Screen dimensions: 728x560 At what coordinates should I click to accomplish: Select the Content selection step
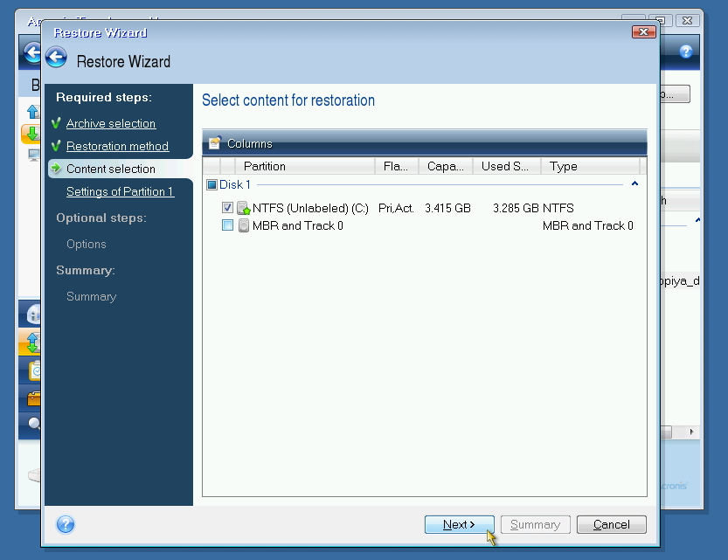(x=111, y=169)
